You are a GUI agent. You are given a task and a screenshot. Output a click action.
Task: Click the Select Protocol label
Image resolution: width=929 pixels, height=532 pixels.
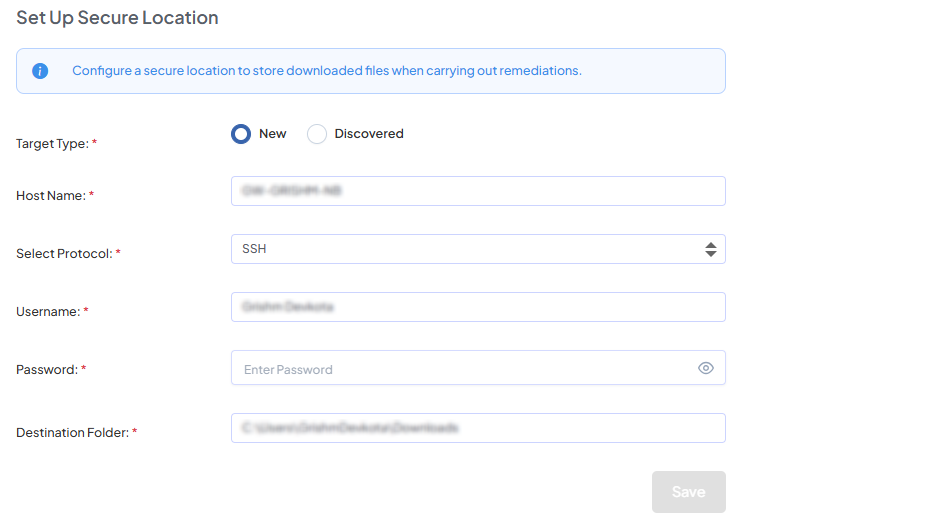[64, 254]
